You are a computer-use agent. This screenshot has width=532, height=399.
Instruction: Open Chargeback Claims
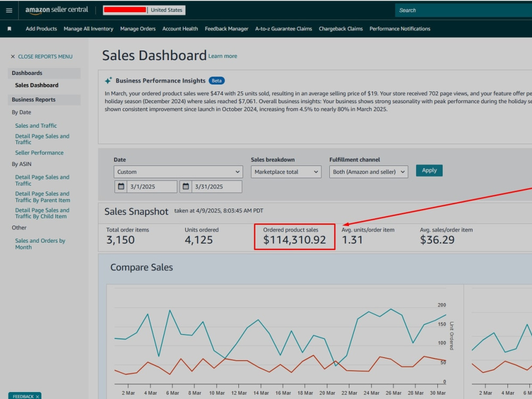pos(340,29)
